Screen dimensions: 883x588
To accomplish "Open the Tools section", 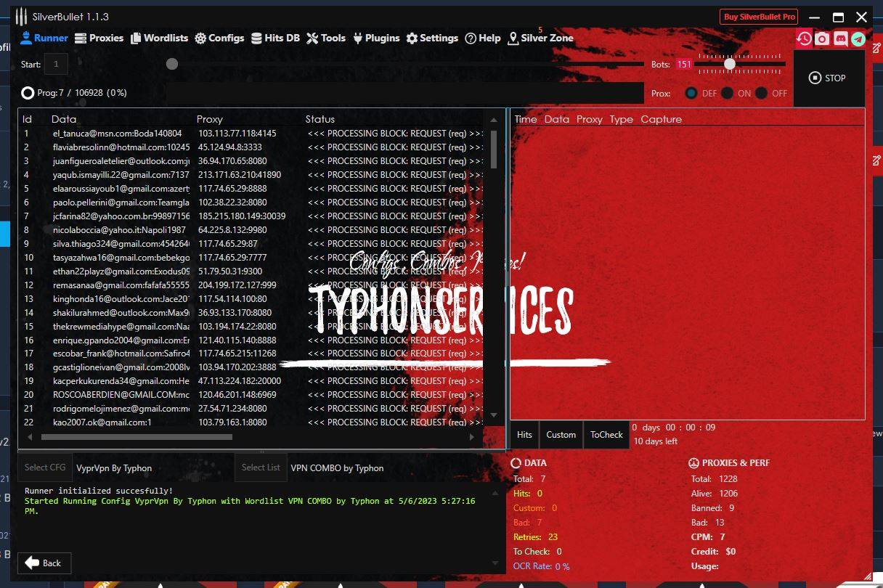I will [x=326, y=38].
